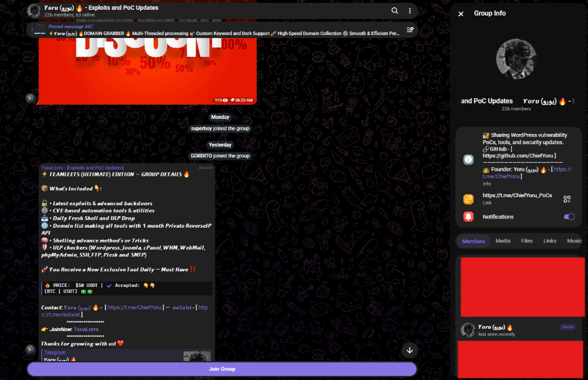Open the t.me/ChiefYoru contact link in message
The height and width of the screenshot is (380, 588).
tap(134, 307)
